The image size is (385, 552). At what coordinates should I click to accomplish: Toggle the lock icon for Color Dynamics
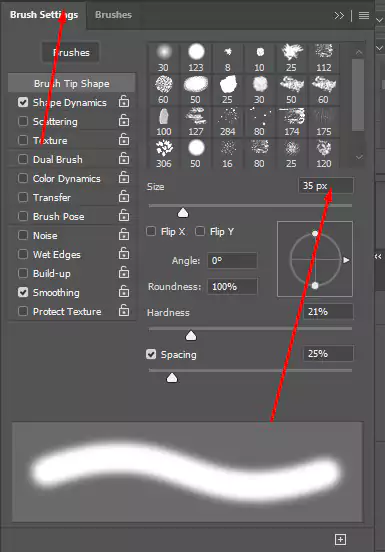124,177
